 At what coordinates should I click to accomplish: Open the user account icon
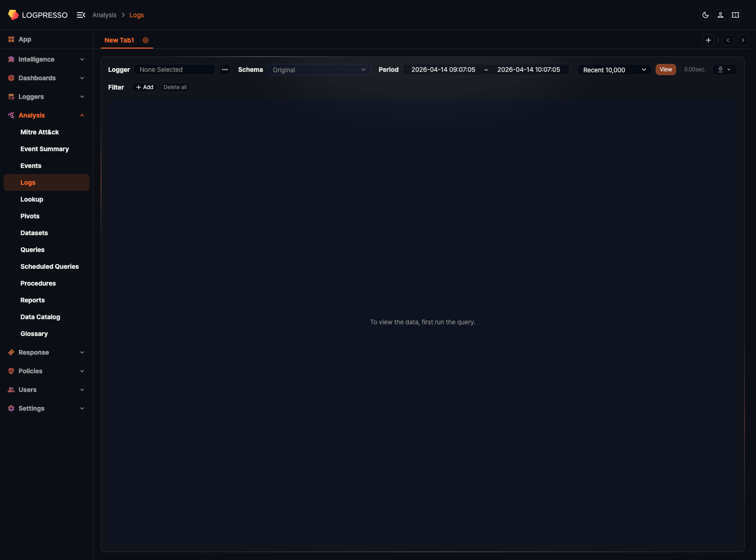tap(720, 15)
